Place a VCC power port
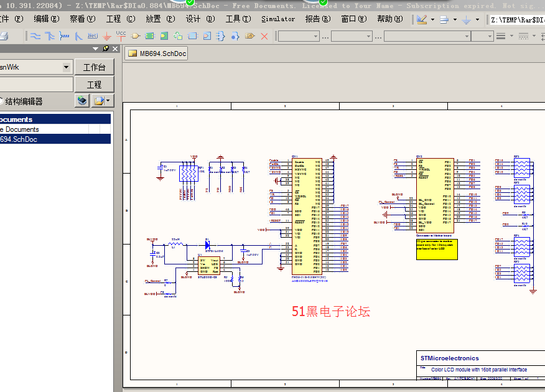The image size is (545, 392). (121, 36)
